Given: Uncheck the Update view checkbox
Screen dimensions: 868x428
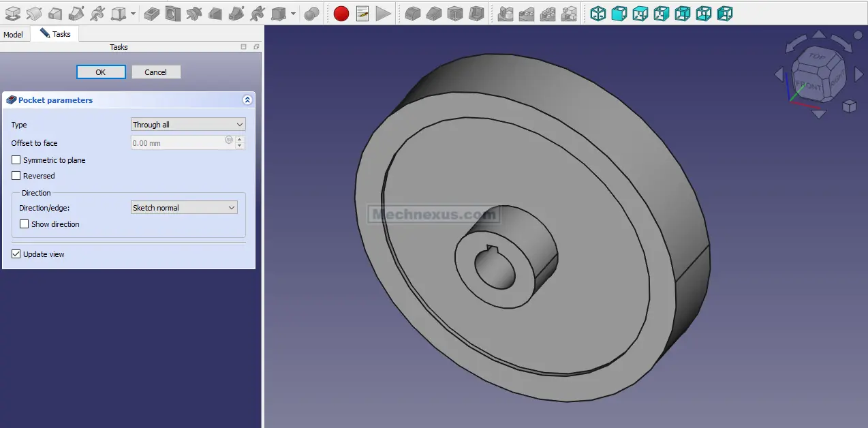Looking at the screenshot, I should click(x=16, y=254).
